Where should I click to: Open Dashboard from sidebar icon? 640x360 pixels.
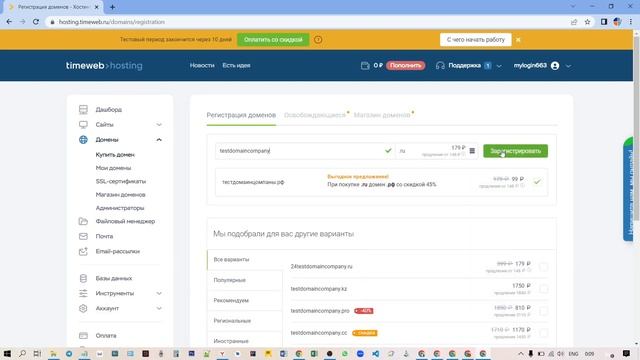tap(83, 109)
